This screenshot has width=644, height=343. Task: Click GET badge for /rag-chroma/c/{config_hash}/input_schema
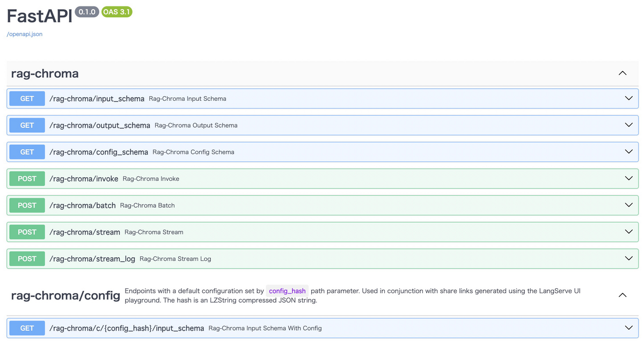[x=27, y=328]
